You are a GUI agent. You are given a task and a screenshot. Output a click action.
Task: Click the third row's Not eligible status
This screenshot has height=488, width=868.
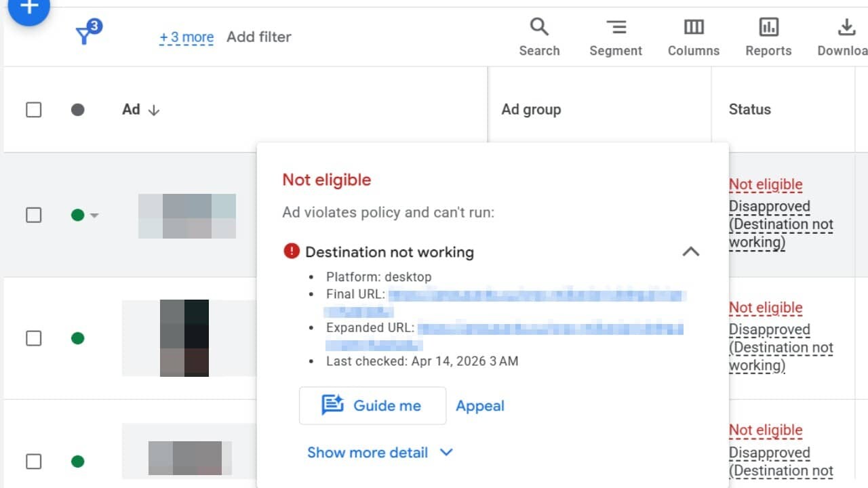tap(766, 430)
